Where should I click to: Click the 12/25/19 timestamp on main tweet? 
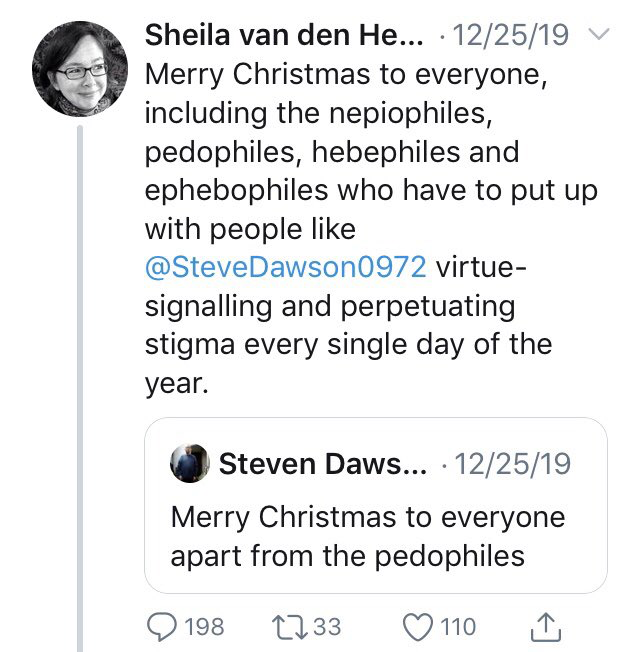click(x=510, y=35)
